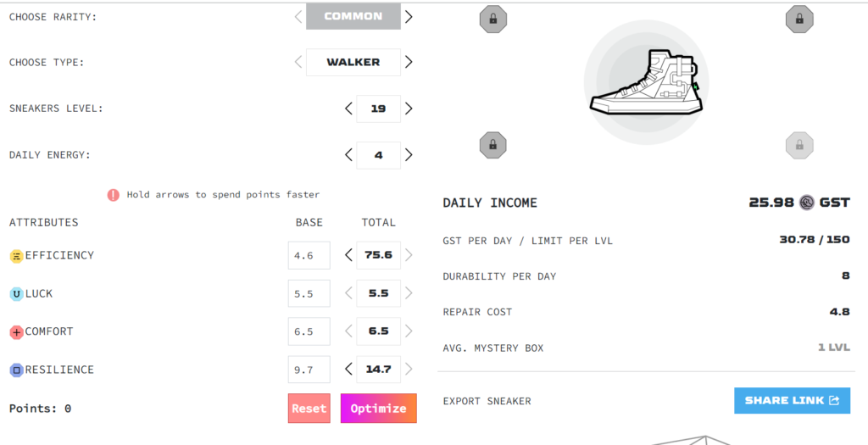The width and height of the screenshot is (868, 445).
Task: Increase Comfort total with right arrow
Action: point(409,331)
